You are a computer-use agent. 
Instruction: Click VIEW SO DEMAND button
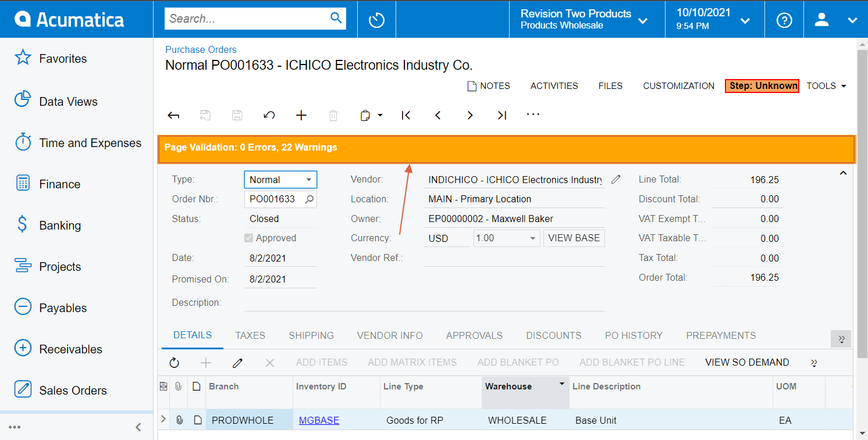[747, 363]
